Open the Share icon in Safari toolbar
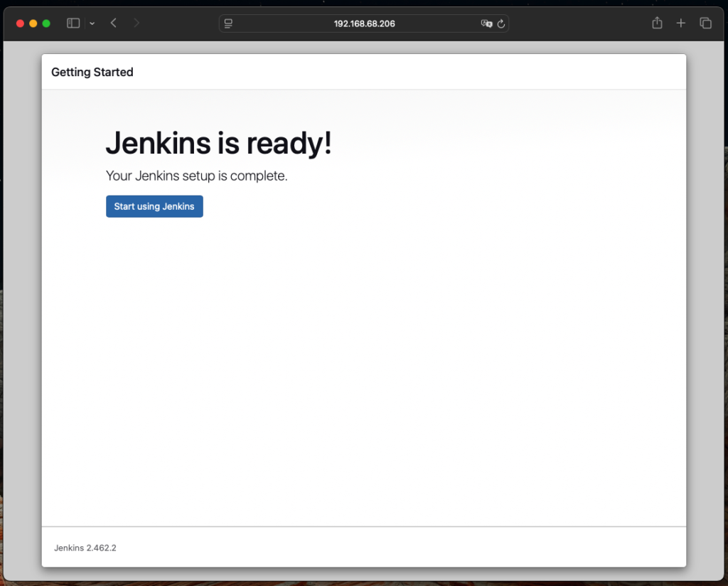The height and width of the screenshot is (586, 728). (657, 23)
